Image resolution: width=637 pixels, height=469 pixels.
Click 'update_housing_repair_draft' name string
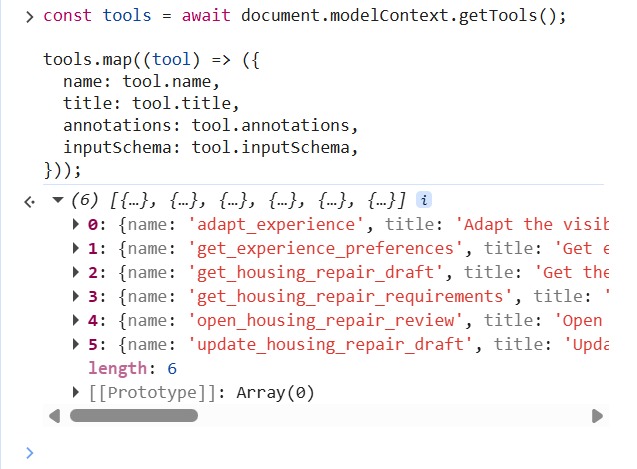click(330, 344)
